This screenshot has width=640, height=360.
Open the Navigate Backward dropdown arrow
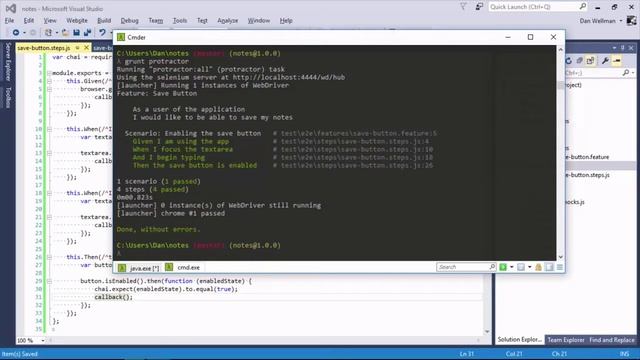[24, 32]
